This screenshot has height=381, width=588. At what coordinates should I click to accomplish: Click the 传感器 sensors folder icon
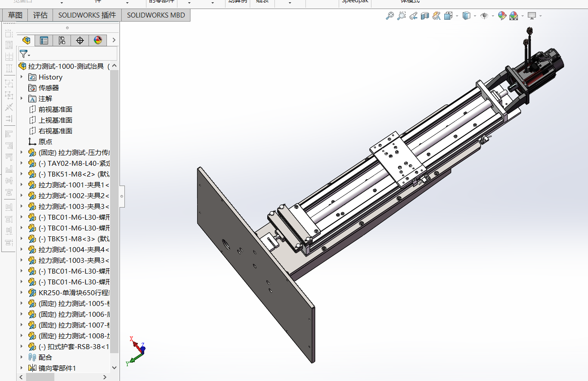pyautogui.click(x=32, y=88)
